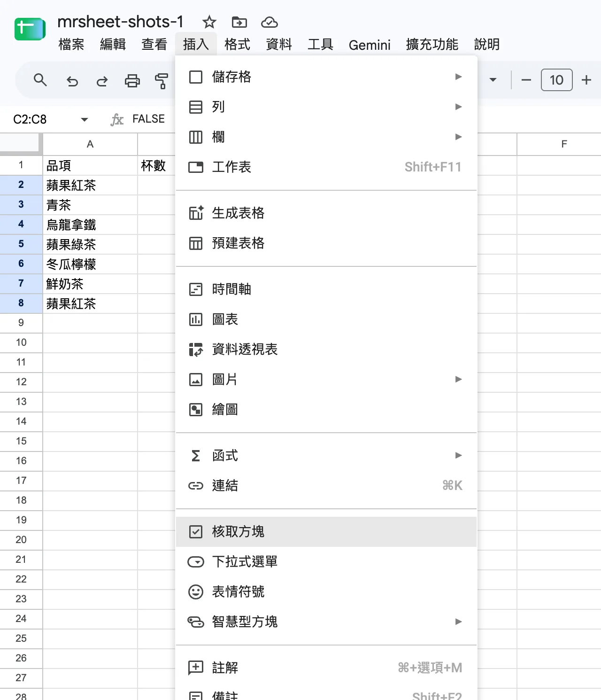
Task: Choose 預建表格 from the menu
Action: (x=326, y=243)
